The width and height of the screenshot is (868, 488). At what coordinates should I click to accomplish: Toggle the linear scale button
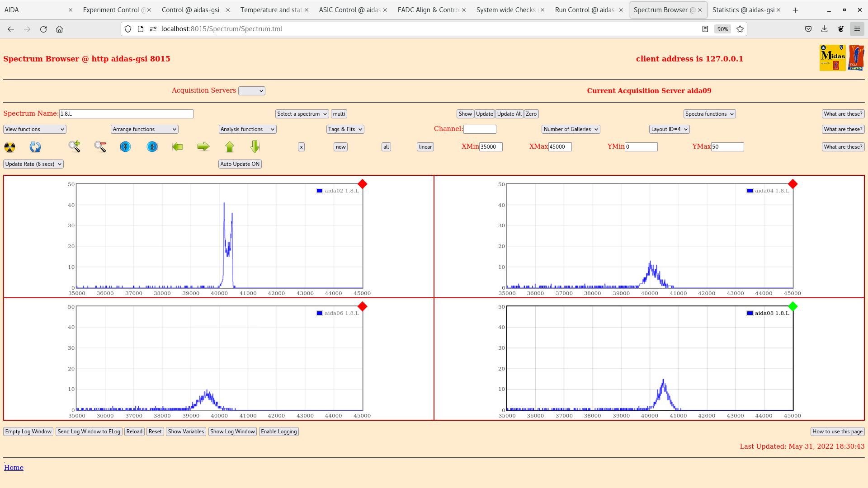point(425,147)
